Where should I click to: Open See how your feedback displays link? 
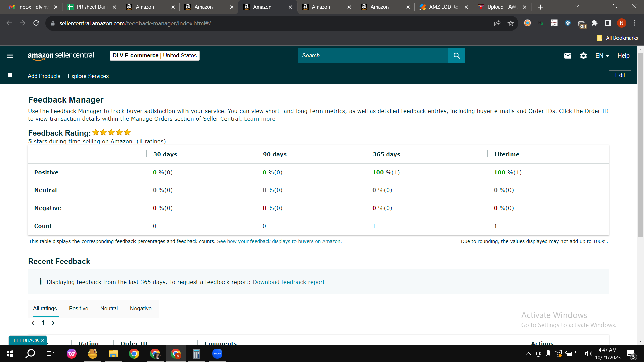279,241
